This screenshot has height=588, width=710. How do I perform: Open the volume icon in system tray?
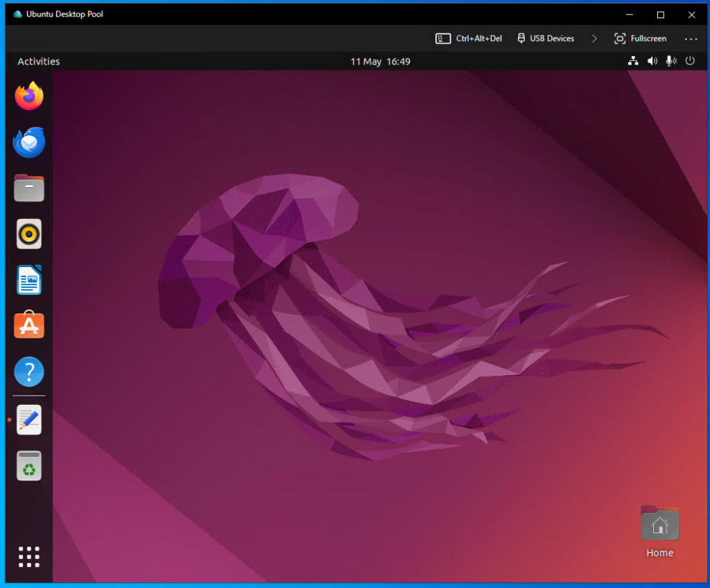pos(652,61)
